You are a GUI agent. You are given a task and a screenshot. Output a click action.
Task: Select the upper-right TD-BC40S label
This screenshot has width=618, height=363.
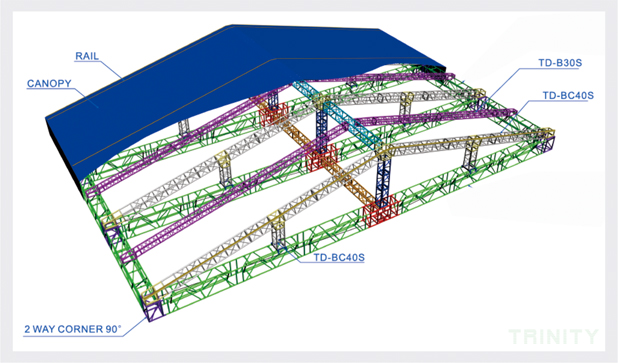[568, 95]
